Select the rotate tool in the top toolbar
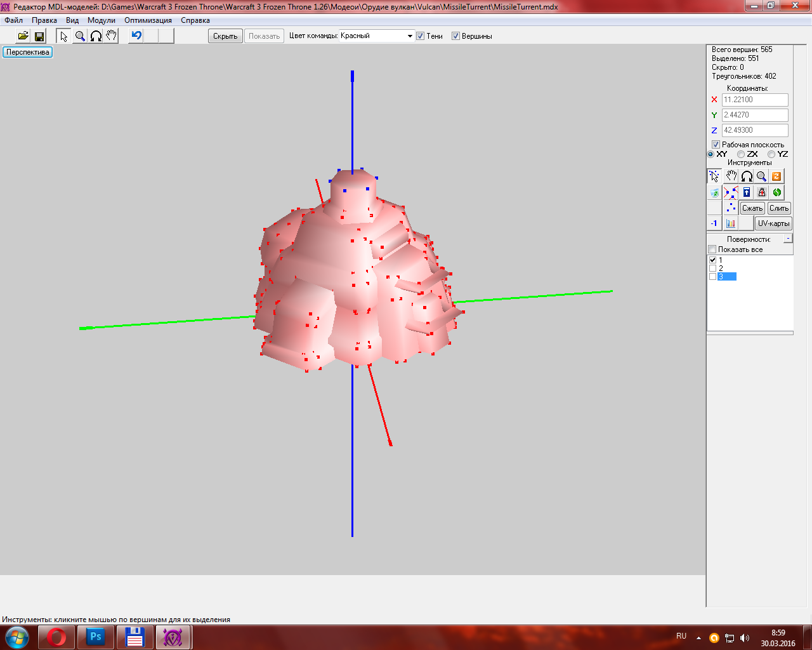The height and width of the screenshot is (650, 812). (x=96, y=36)
